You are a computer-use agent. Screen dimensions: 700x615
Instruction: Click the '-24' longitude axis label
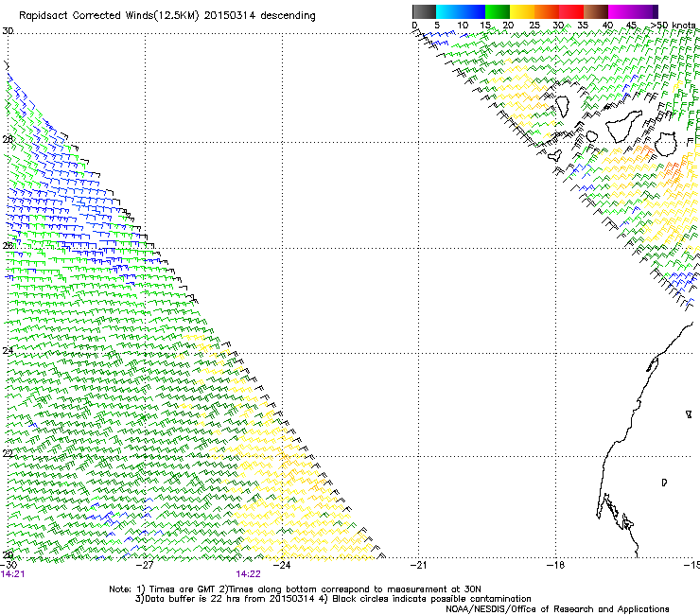[x=282, y=565]
